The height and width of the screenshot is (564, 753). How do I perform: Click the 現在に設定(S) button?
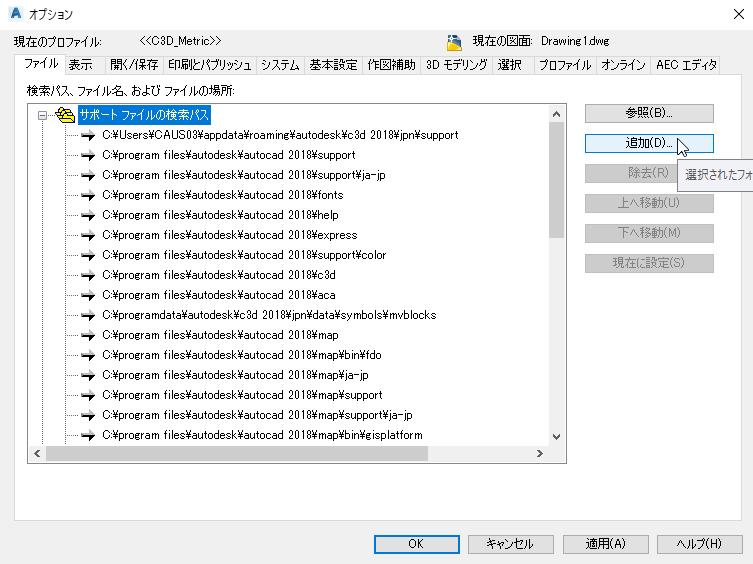649,263
